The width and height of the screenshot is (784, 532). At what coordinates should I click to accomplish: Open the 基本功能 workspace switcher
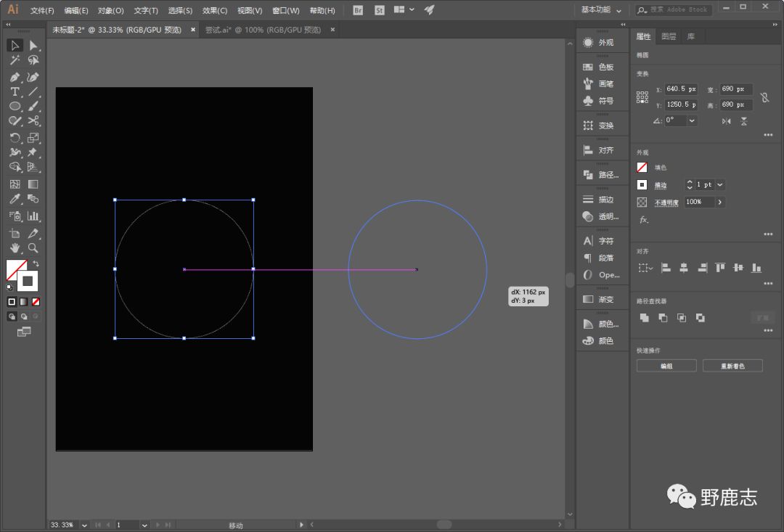pyautogui.click(x=601, y=10)
